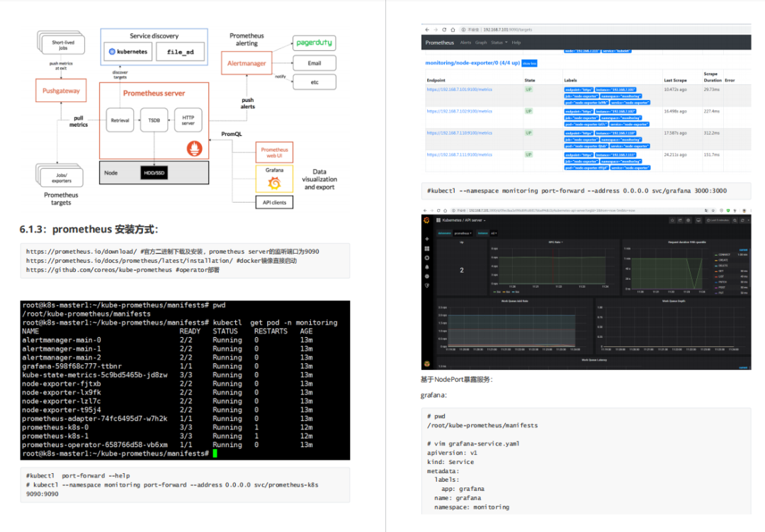Viewport: 765px width, 532px height.
Task: Click back arrow in the Prometheus browser
Action: coord(427,30)
